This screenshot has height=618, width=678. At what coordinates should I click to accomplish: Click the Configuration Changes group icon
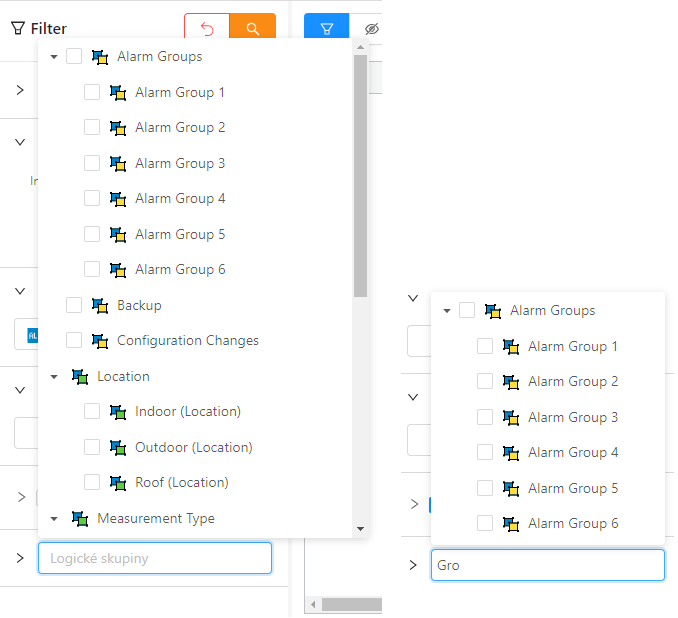point(100,341)
